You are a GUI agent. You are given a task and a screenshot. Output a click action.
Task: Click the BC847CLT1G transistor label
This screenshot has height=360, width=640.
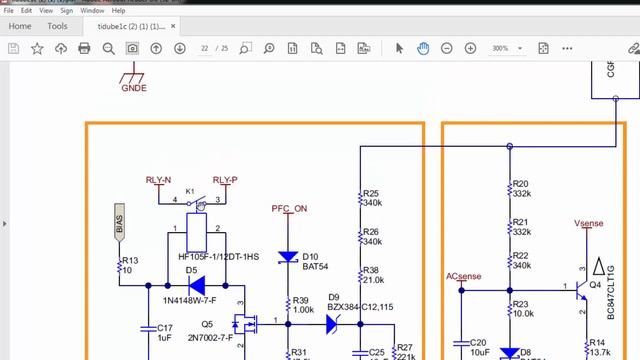pyautogui.click(x=611, y=292)
